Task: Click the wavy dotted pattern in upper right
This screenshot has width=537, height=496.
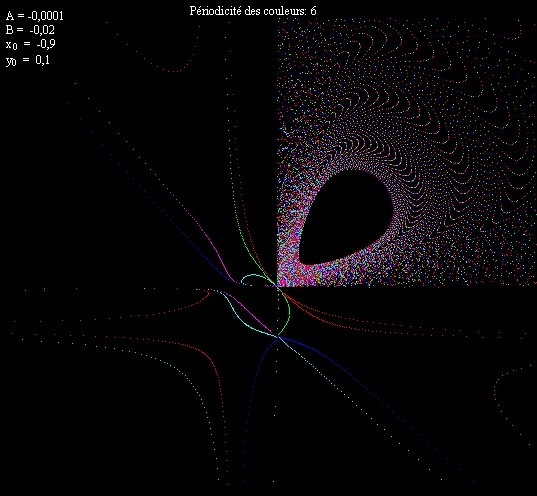Action: [428, 86]
